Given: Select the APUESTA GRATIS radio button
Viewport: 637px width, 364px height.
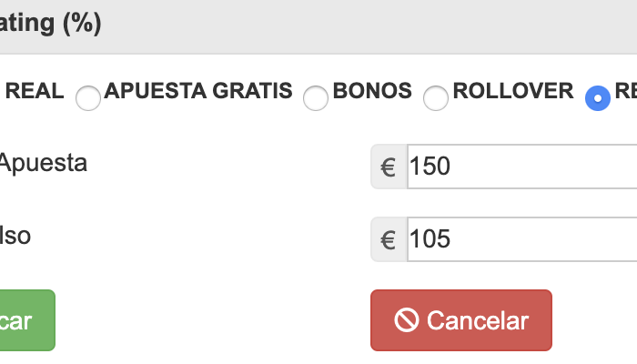Looking at the screenshot, I should click(88, 97).
